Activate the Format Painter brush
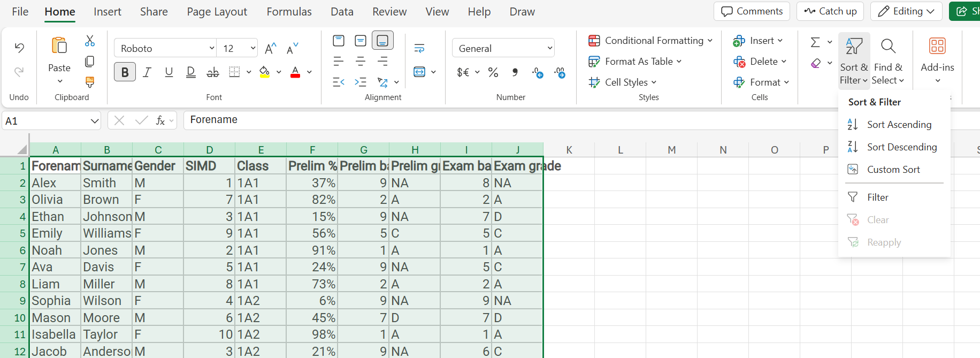Image resolution: width=980 pixels, height=358 pixels. tap(90, 82)
